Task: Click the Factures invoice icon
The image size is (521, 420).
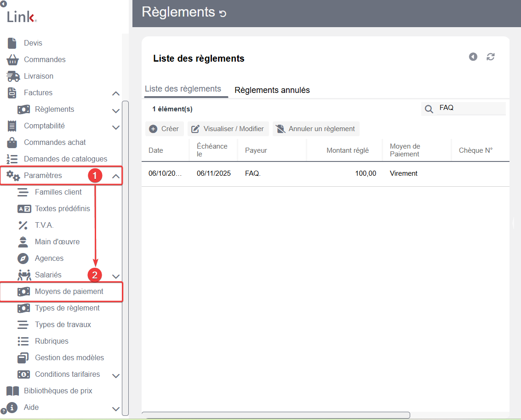Action: pyautogui.click(x=12, y=93)
